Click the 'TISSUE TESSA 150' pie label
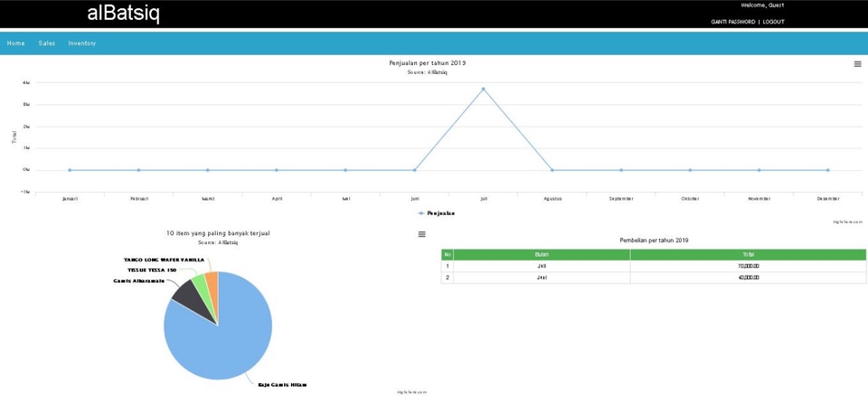 pyautogui.click(x=152, y=270)
